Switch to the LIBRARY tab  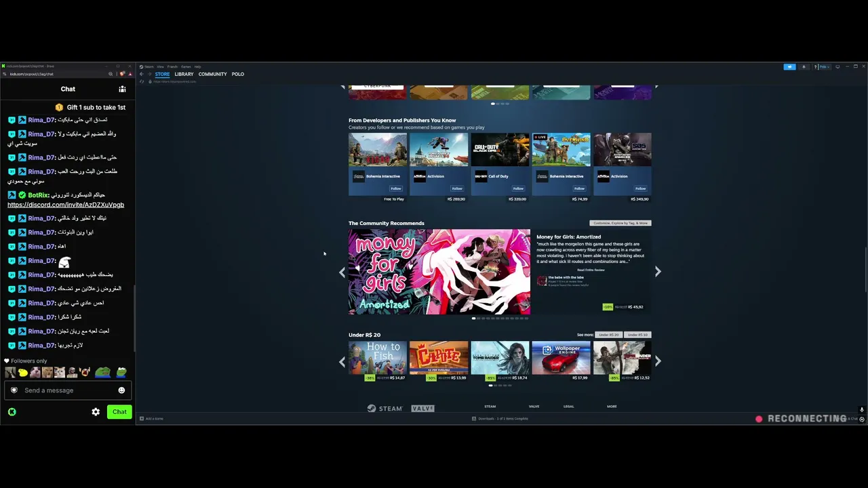(184, 75)
